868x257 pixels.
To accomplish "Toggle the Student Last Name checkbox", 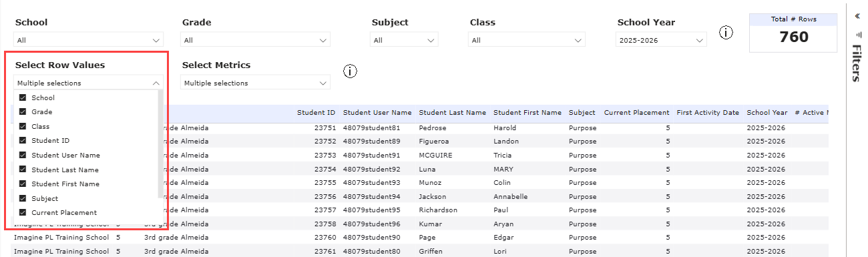I will pos(23,170).
